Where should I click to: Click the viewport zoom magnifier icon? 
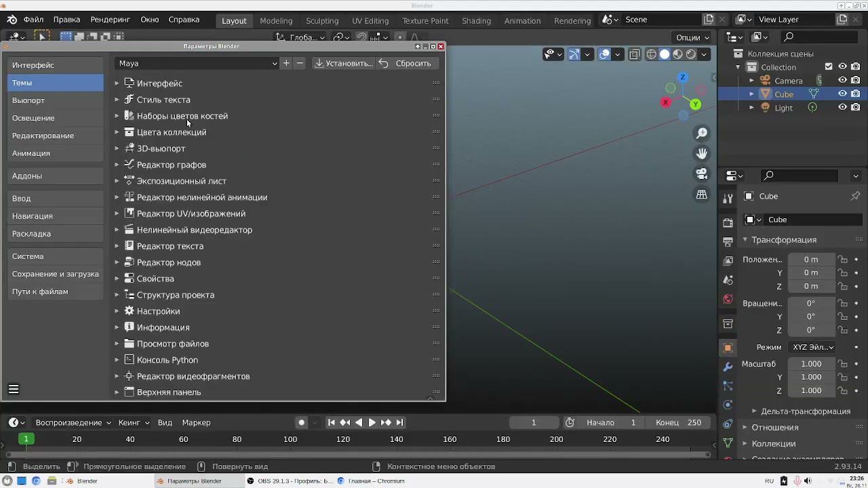click(702, 133)
